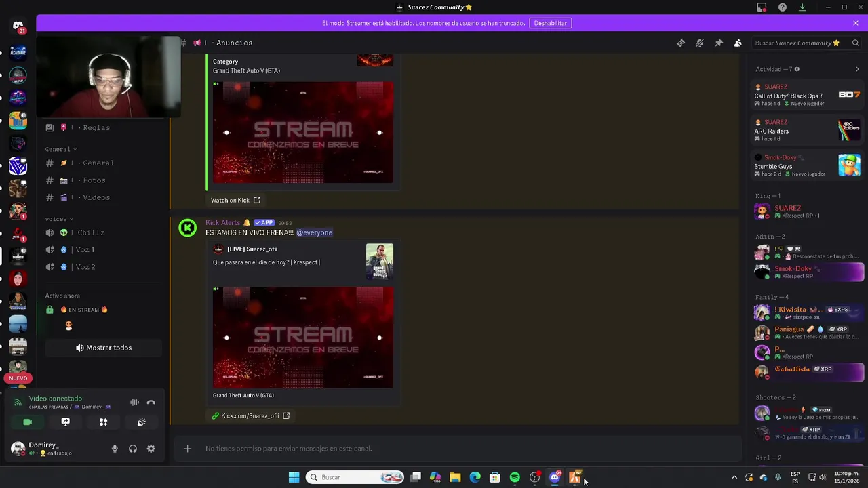Click the Discord inbox icon in title bar
Screen dimensions: 868x488
point(762,7)
